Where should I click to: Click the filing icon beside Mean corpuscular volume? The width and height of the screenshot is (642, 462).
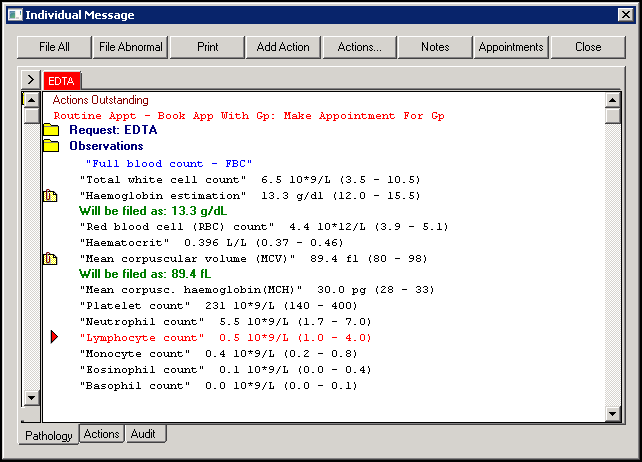click(x=51, y=259)
